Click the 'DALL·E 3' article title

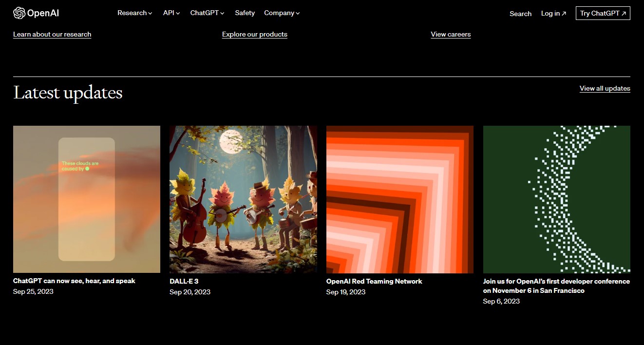[184, 281]
